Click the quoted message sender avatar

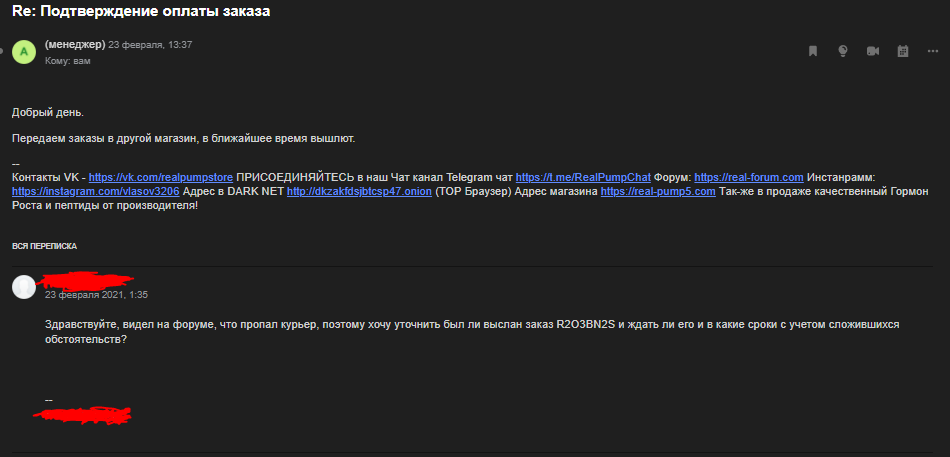[x=24, y=287]
